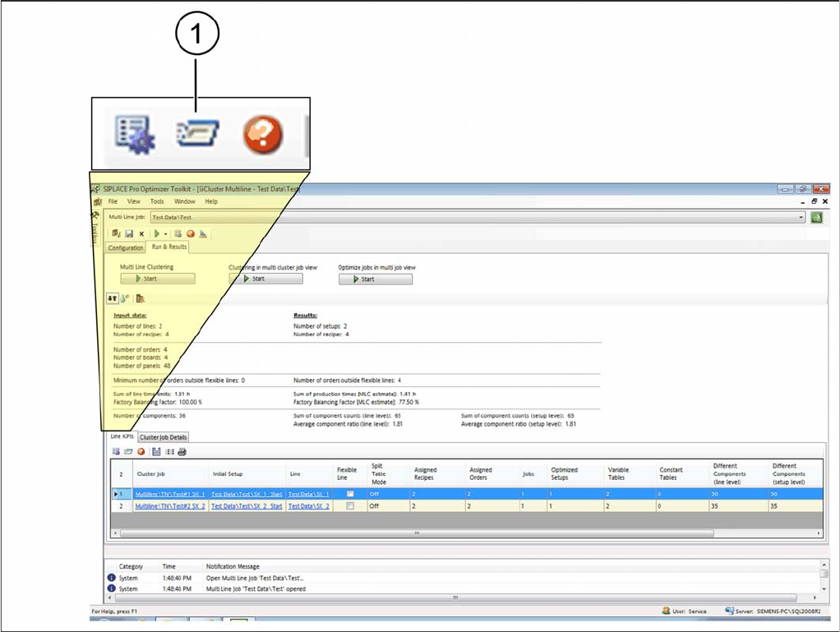
Task: Click the blue table layout icon
Action: [x=156, y=451]
